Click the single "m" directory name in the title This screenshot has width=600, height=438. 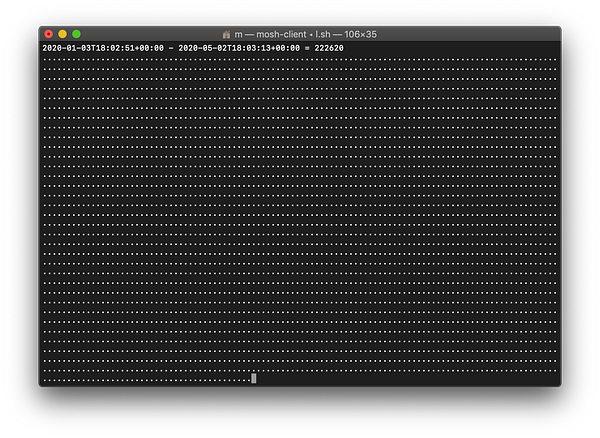[x=238, y=34]
